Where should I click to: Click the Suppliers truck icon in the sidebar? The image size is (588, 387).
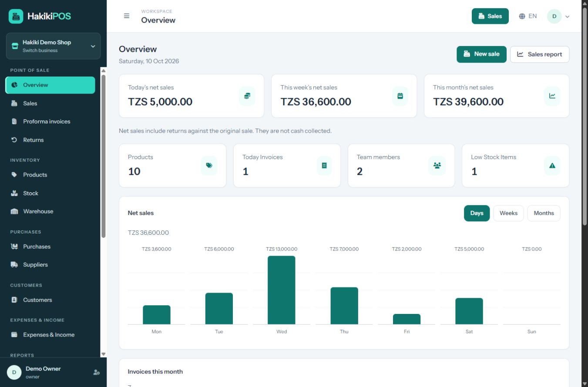14,264
